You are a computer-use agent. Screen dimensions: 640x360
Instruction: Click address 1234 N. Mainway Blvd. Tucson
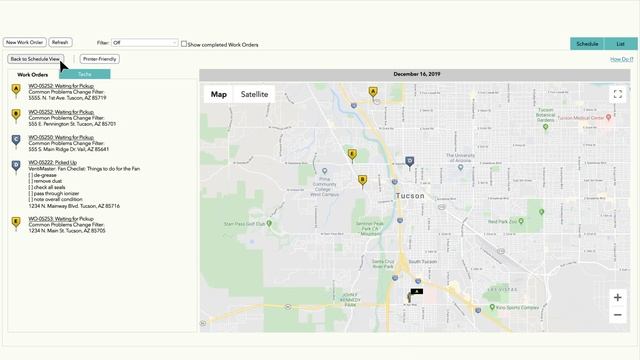(x=74, y=206)
